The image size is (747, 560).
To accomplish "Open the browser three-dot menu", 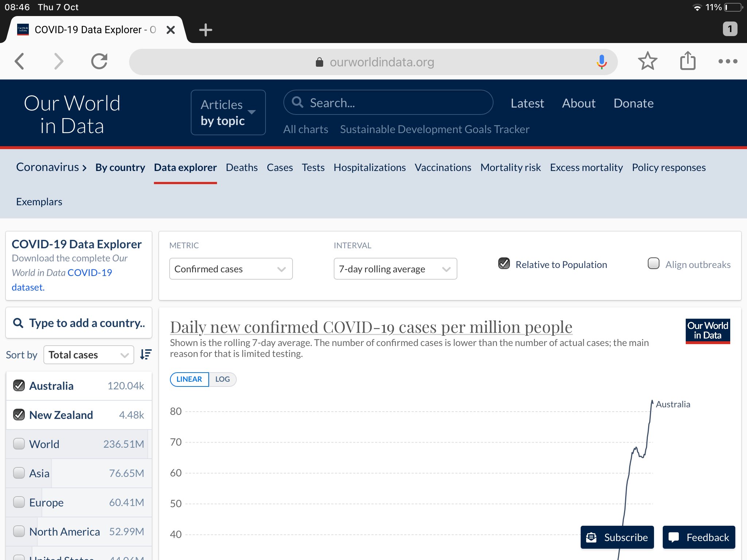I will click(x=728, y=61).
